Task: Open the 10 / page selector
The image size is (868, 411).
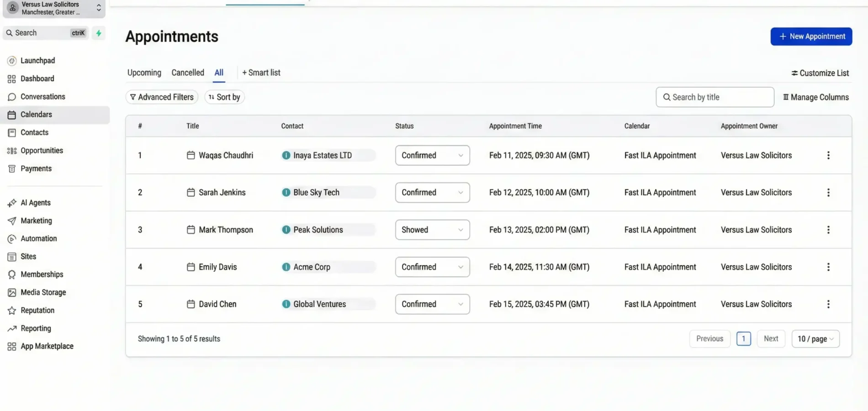Action: (x=815, y=338)
